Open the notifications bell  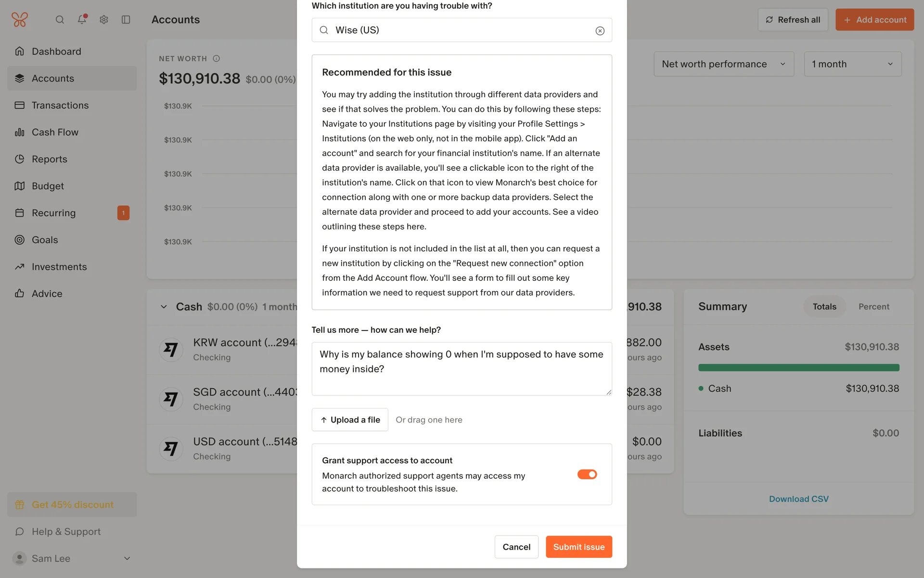click(82, 19)
